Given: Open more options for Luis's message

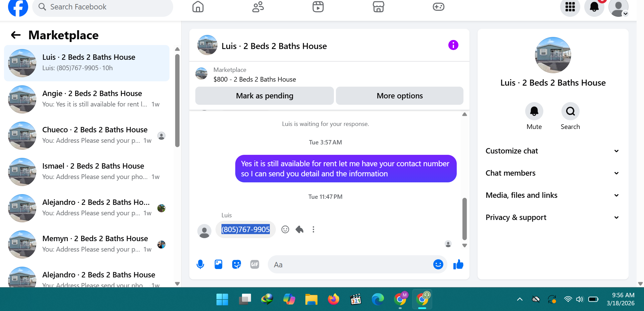Looking at the screenshot, I should point(313,229).
